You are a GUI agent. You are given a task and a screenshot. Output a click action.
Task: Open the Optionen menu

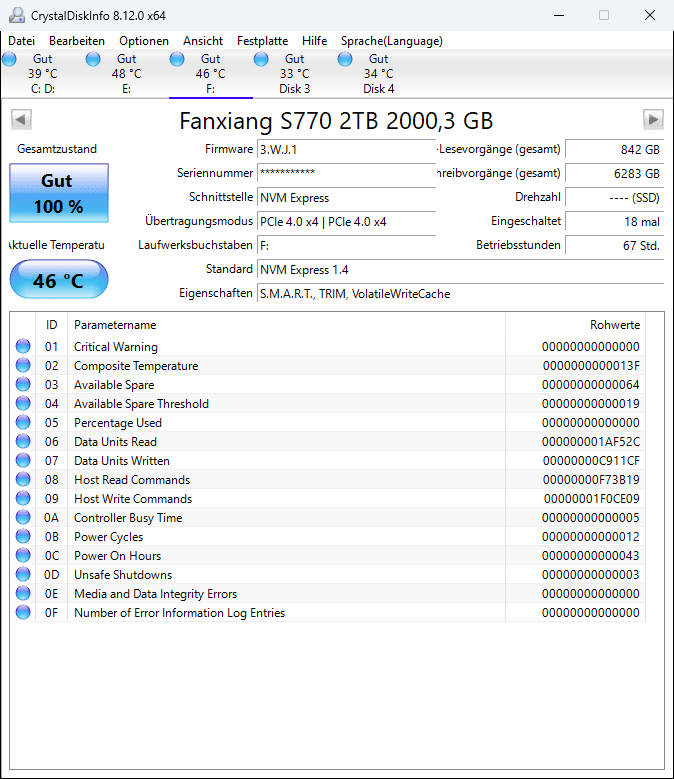pos(144,41)
